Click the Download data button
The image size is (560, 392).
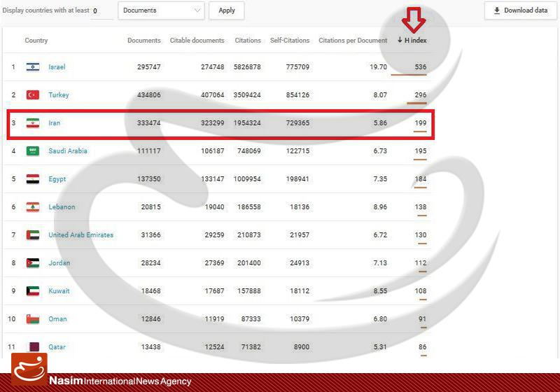pos(520,10)
